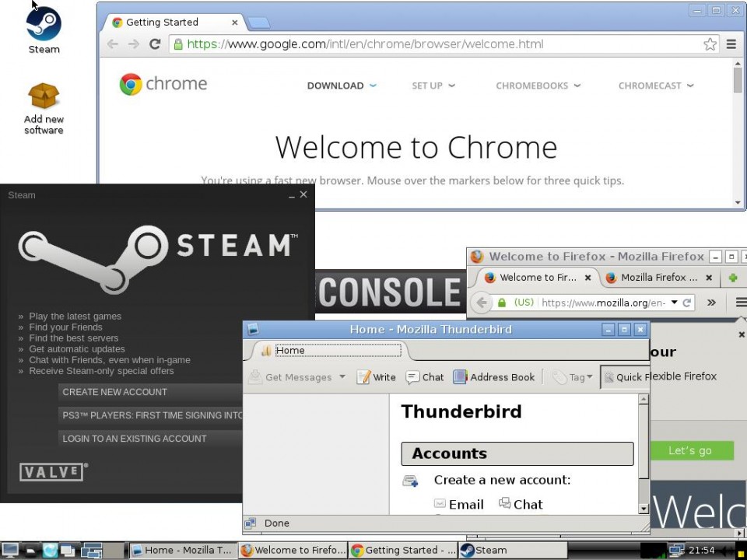Bookmark the page with Chrome's star icon
The height and width of the screenshot is (560, 747).
coord(710,44)
